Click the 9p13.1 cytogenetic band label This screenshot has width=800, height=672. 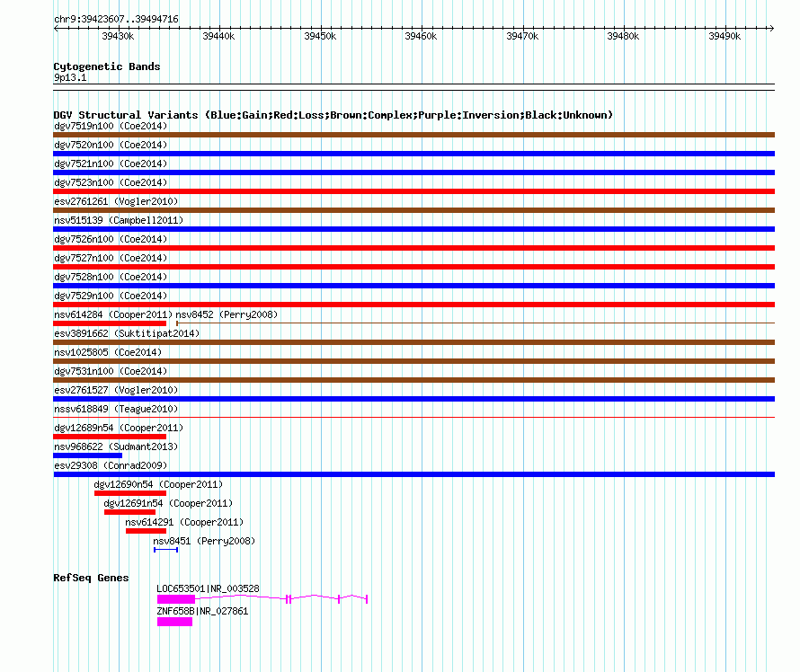(x=70, y=77)
